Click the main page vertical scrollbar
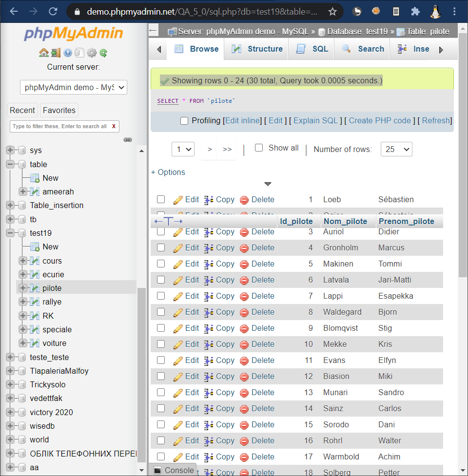The width and height of the screenshot is (468, 476). pos(463,155)
